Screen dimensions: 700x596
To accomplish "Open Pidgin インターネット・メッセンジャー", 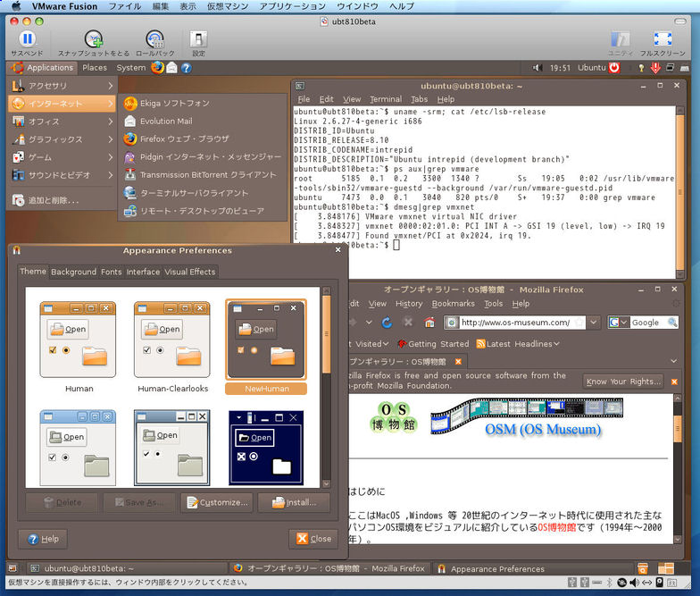I will [202, 157].
